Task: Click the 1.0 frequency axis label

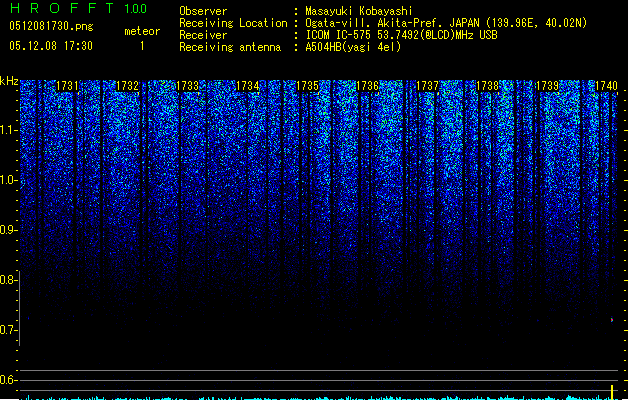Action: click(9, 181)
